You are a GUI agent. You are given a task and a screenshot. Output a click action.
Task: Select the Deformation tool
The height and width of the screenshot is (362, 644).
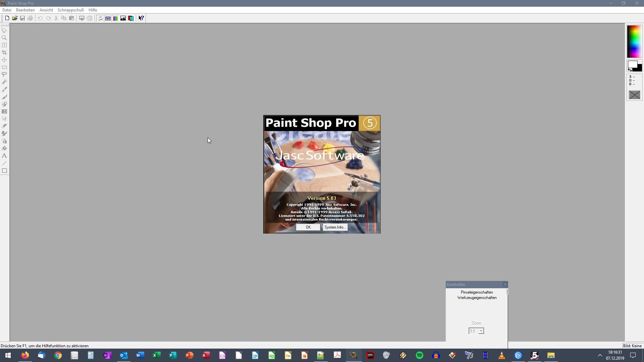click(x=4, y=45)
